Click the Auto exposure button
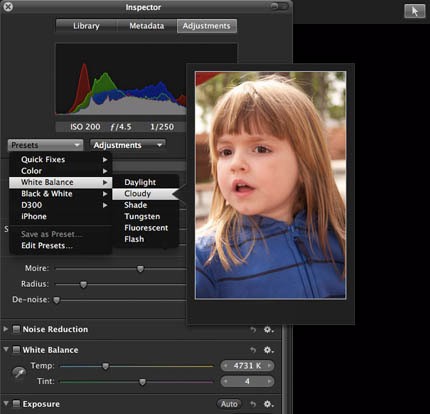This screenshot has height=414, width=430. coord(229,404)
